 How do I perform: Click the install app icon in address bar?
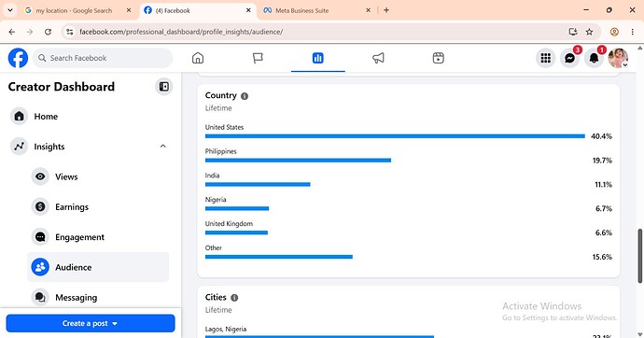pos(573,32)
